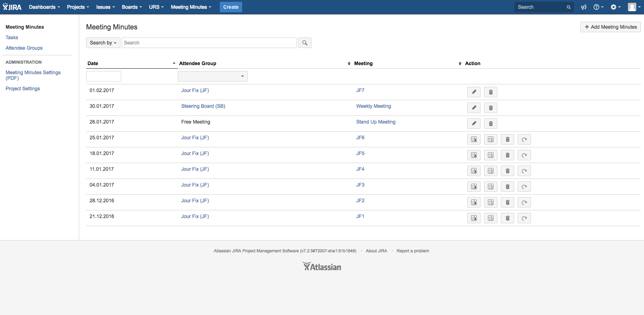The width and height of the screenshot is (644, 315).
Task: Click the trash icon in JF3 row
Action: 507,187
